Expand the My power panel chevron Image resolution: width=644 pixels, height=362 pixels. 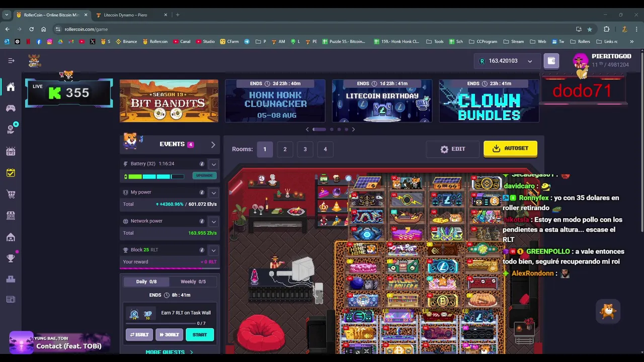213,193
